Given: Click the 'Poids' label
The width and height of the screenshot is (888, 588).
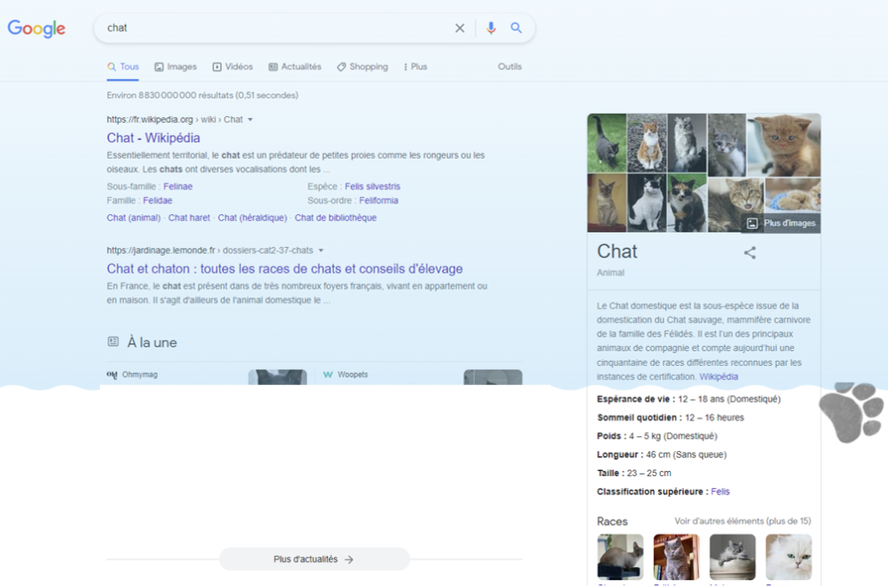Looking at the screenshot, I should (611, 436).
